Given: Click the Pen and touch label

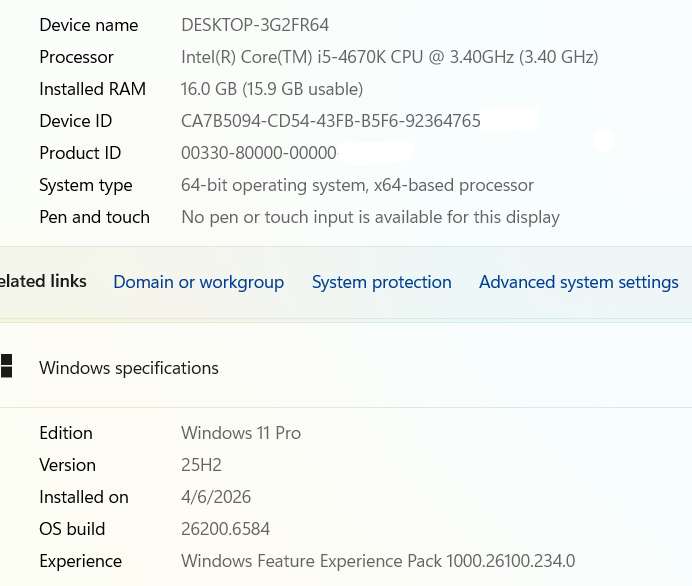Looking at the screenshot, I should click(94, 217).
